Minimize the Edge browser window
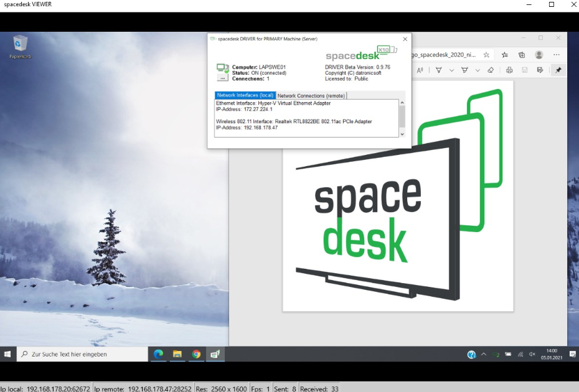This screenshot has height=392, width=579. pyautogui.click(x=523, y=38)
